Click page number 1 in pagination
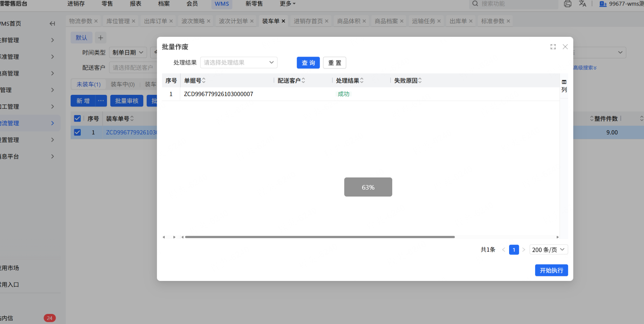 click(x=514, y=250)
